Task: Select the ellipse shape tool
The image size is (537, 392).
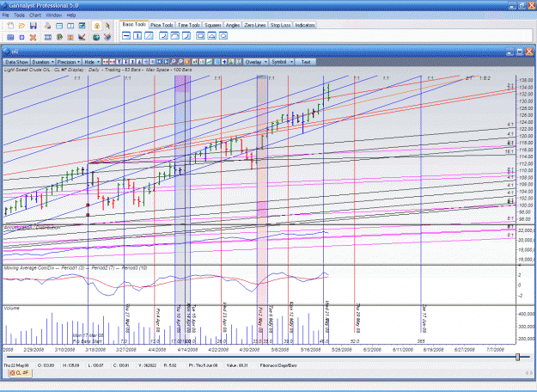Action: 223,35
